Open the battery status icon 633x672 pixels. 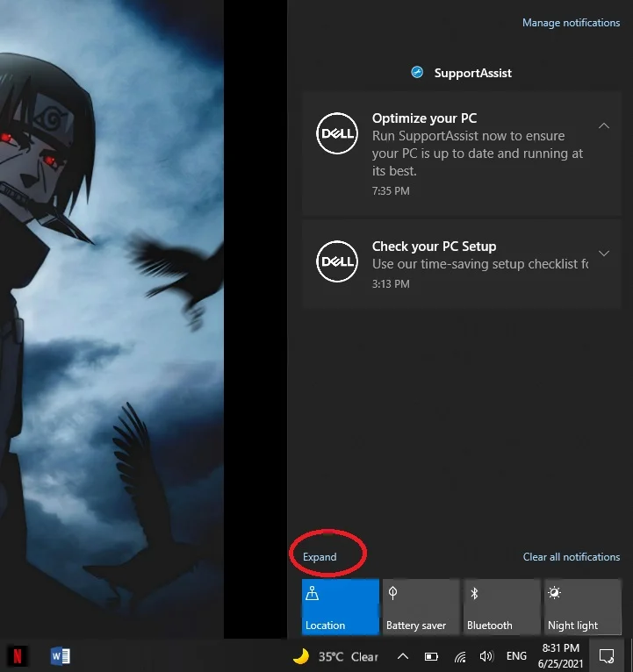coord(431,656)
